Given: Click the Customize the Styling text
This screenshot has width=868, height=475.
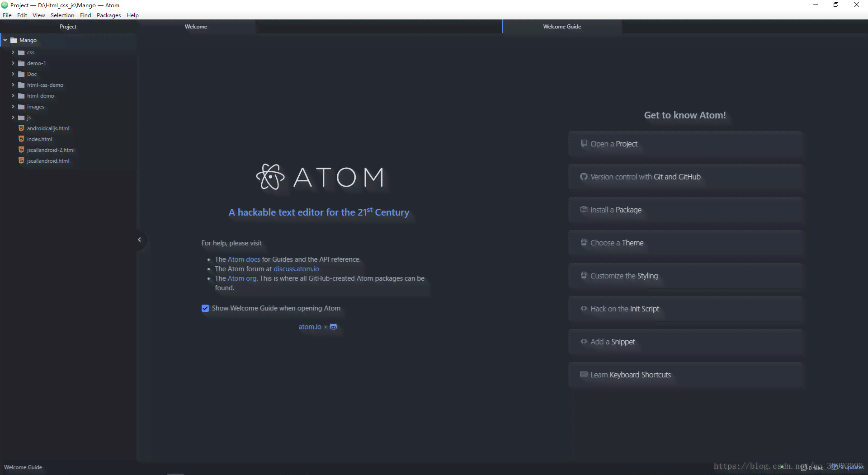Looking at the screenshot, I should point(624,276).
